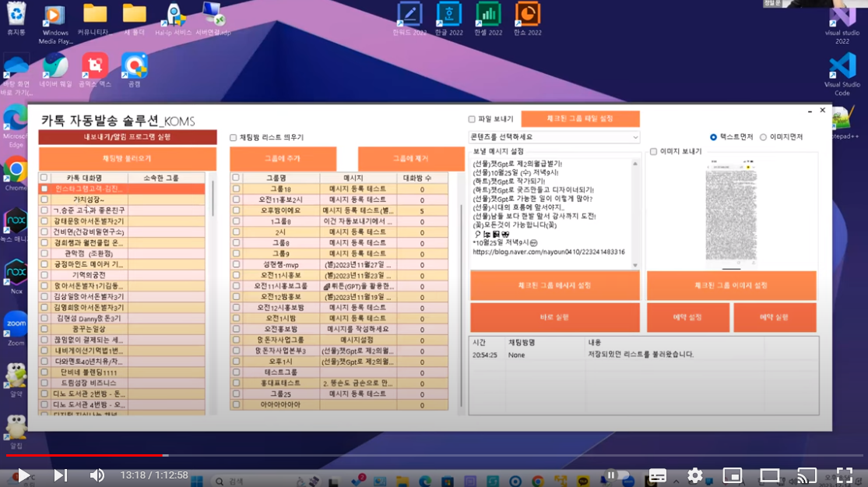Check the 이미지 보내기 checkbox

click(x=653, y=151)
